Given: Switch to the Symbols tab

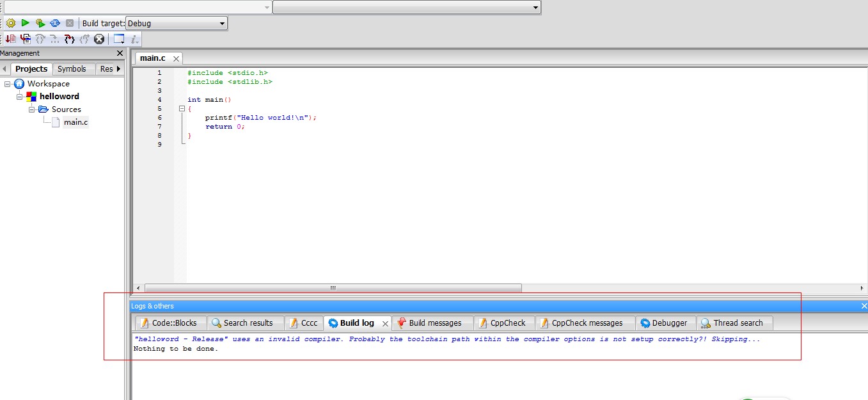Looking at the screenshot, I should 72,69.
